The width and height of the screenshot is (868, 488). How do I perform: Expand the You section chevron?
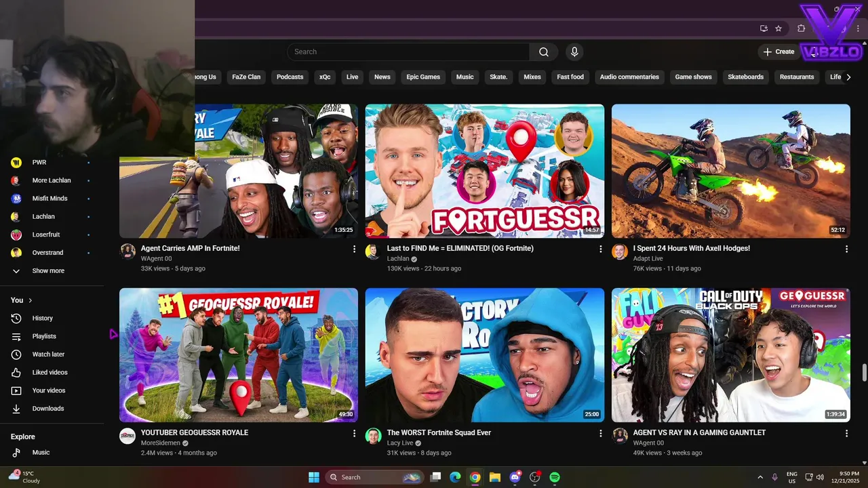coord(31,300)
